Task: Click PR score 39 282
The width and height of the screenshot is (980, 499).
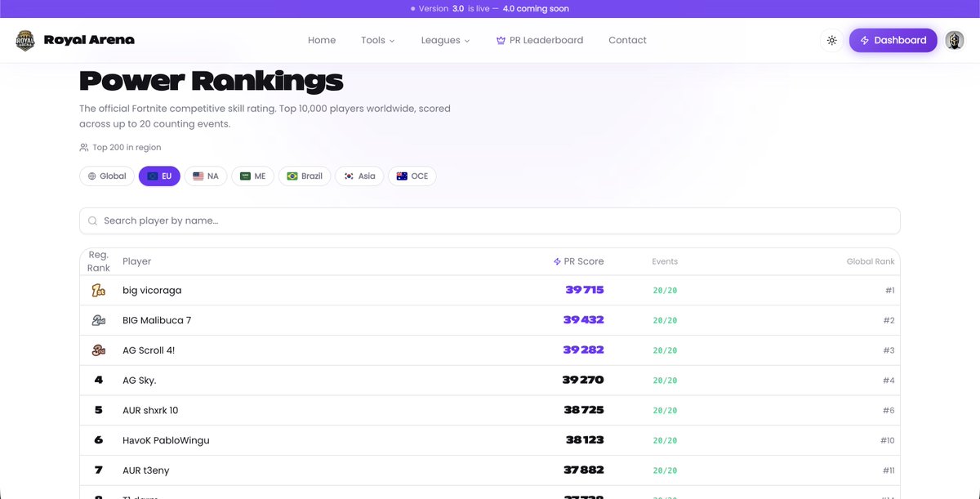Action: pos(584,350)
